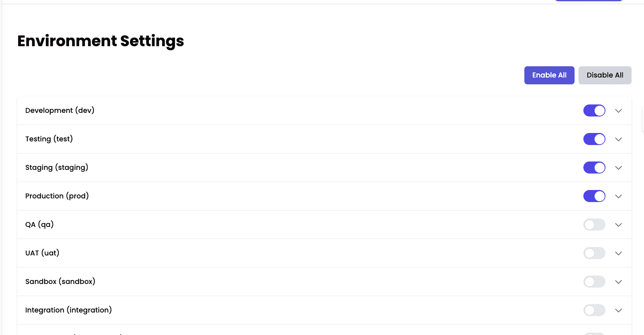Switch off the Production (prod) toggle
The width and height of the screenshot is (644, 335).
594,196
